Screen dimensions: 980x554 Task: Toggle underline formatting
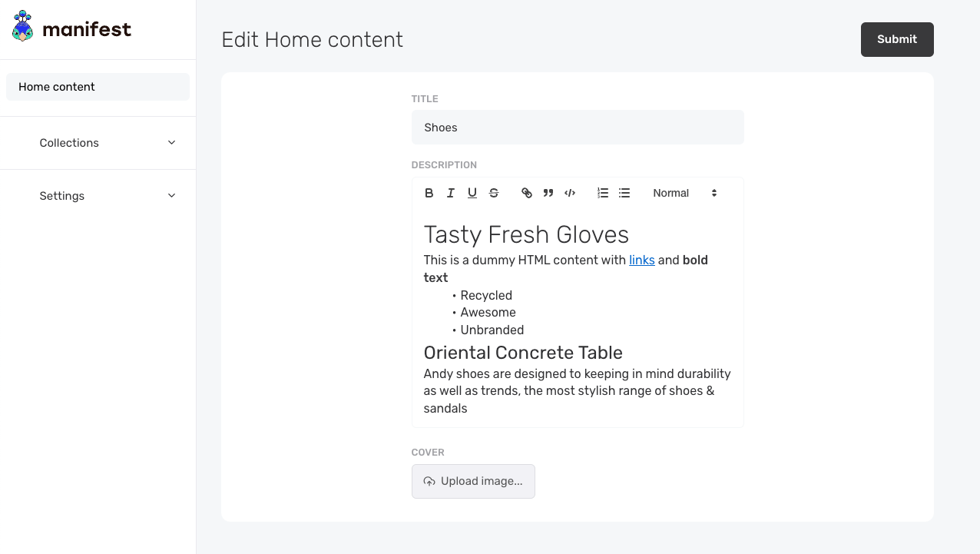pyautogui.click(x=472, y=193)
